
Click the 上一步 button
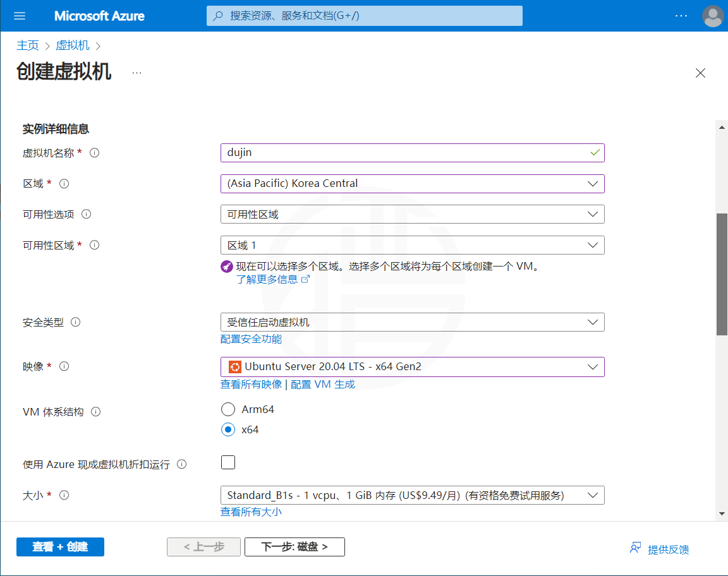pos(204,547)
